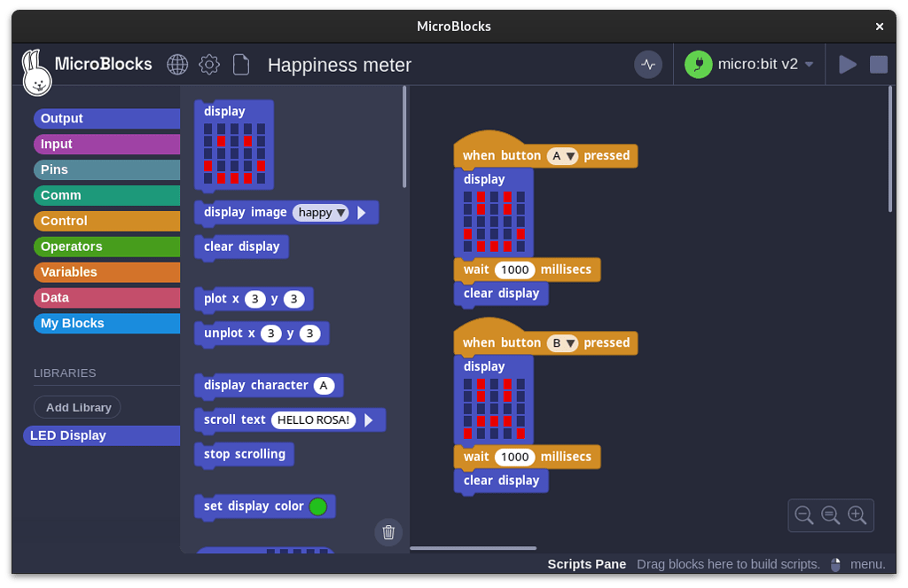The height and width of the screenshot is (588, 908).
Task: Expand the scroll text block arrow
Action: (x=368, y=420)
